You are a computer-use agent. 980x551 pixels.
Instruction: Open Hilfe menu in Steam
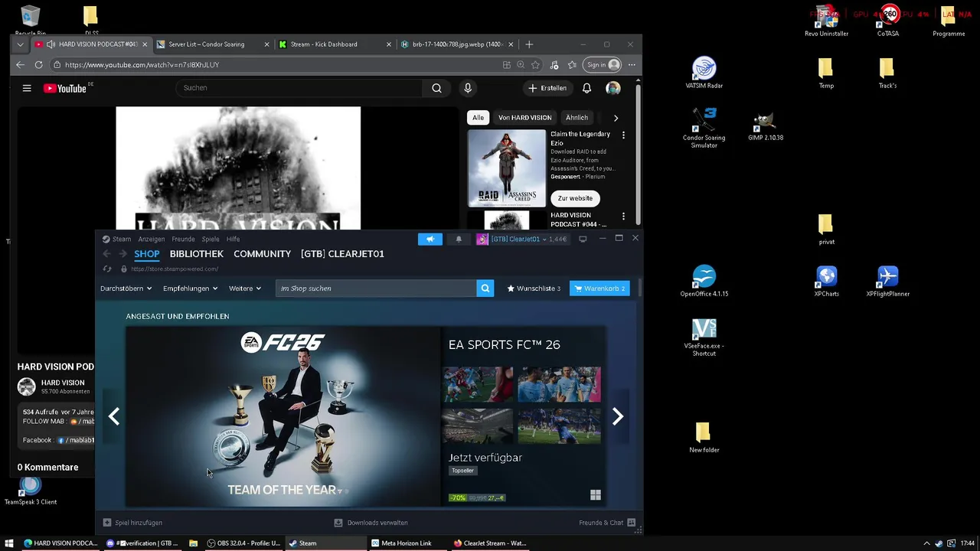[233, 239]
